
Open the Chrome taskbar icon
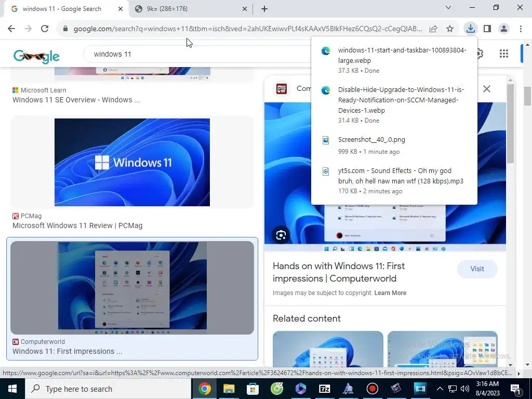pos(205,389)
